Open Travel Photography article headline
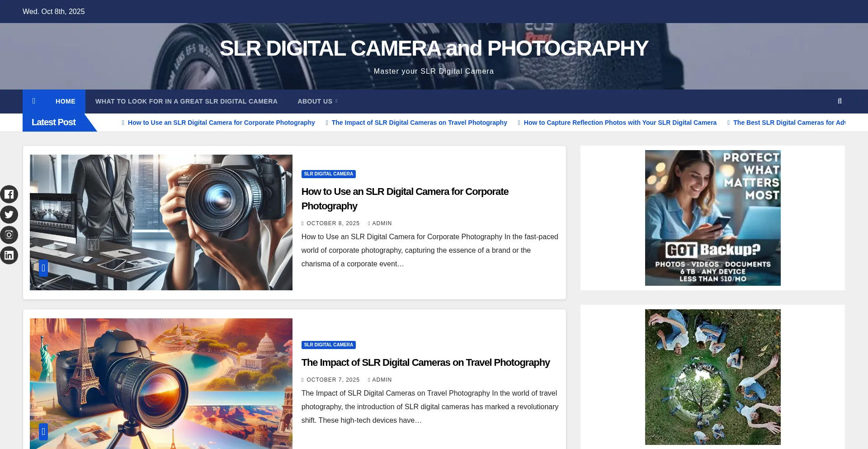Image resolution: width=868 pixels, height=449 pixels. click(425, 363)
